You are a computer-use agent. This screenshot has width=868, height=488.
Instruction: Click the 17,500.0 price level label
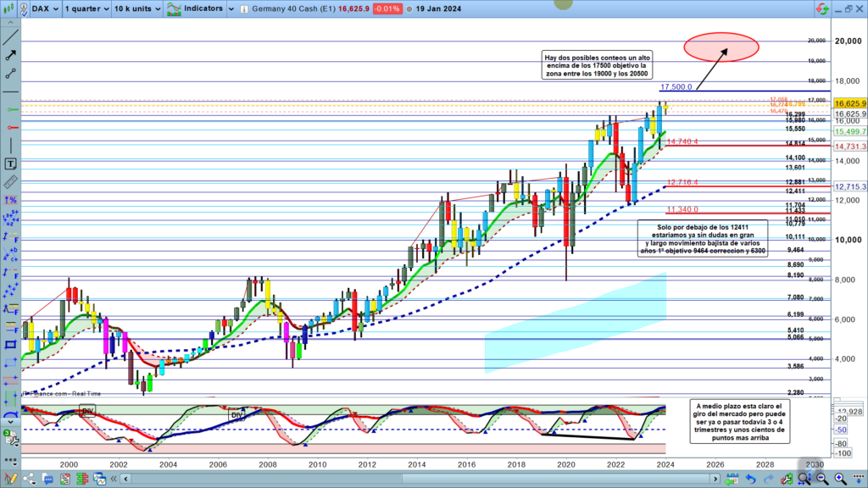pos(676,86)
